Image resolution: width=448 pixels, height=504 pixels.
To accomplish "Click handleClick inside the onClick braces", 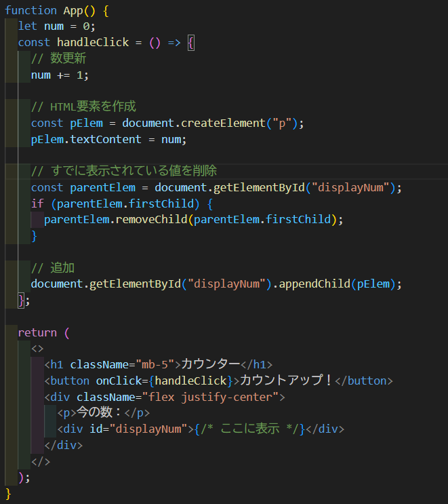I will 190,381.
